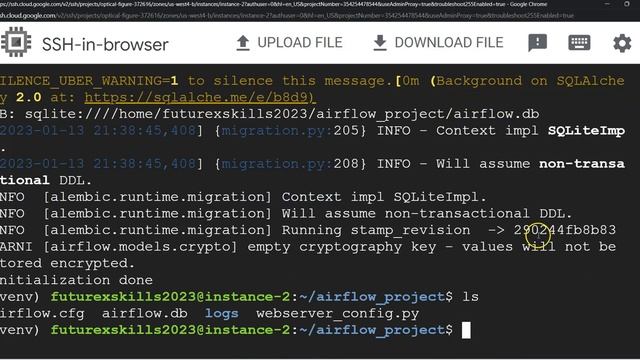Click the 'SQLiteImp' bold text
Screen dimensions: 640x360
point(586,131)
